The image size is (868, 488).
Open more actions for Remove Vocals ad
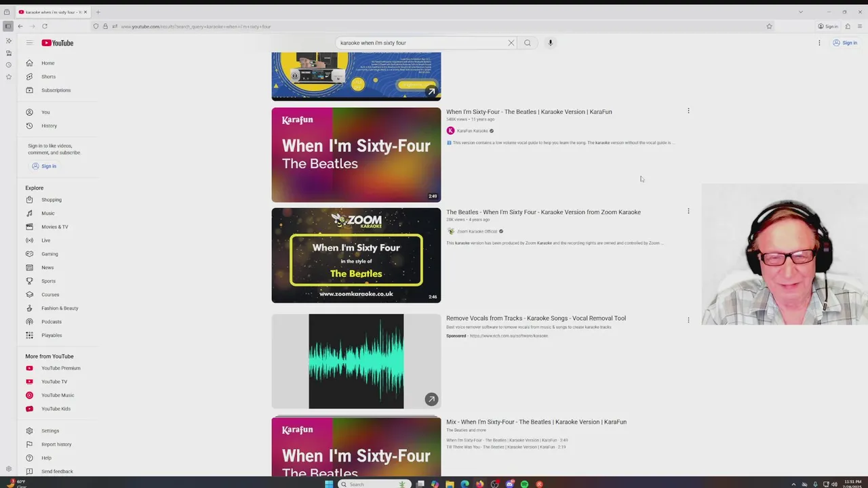coord(688,320)
